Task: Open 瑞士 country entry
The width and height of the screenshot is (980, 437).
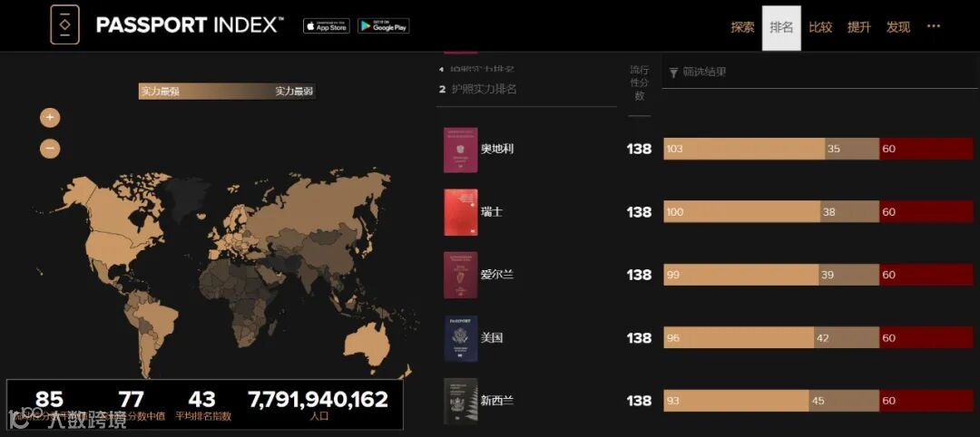Action: pos(492,212)
